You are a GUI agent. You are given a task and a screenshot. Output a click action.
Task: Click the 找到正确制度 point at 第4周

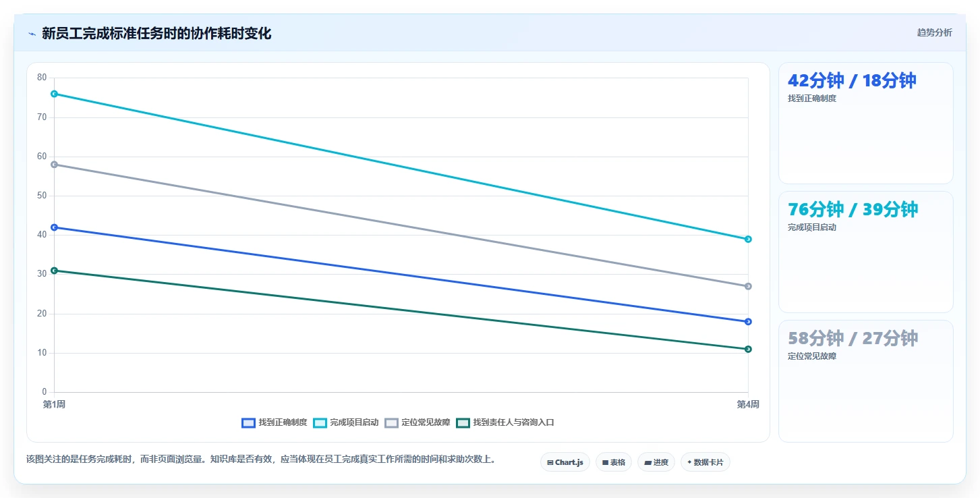pos(748,321)
